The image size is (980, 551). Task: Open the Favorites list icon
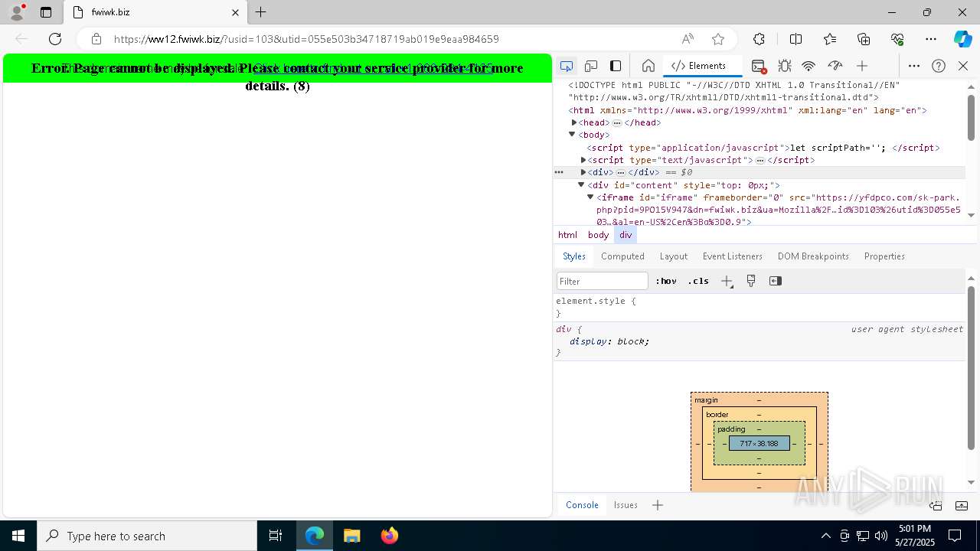click(x=830, y=39)
